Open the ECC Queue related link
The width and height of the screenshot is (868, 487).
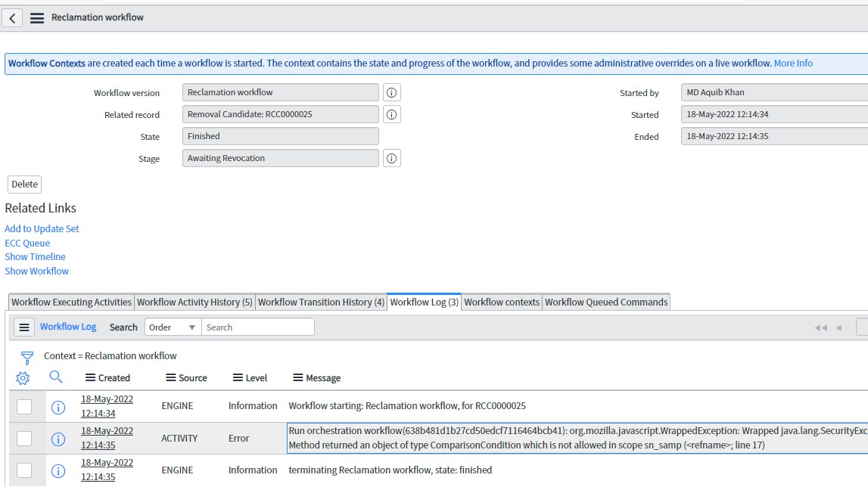click(x=28, y=243)
